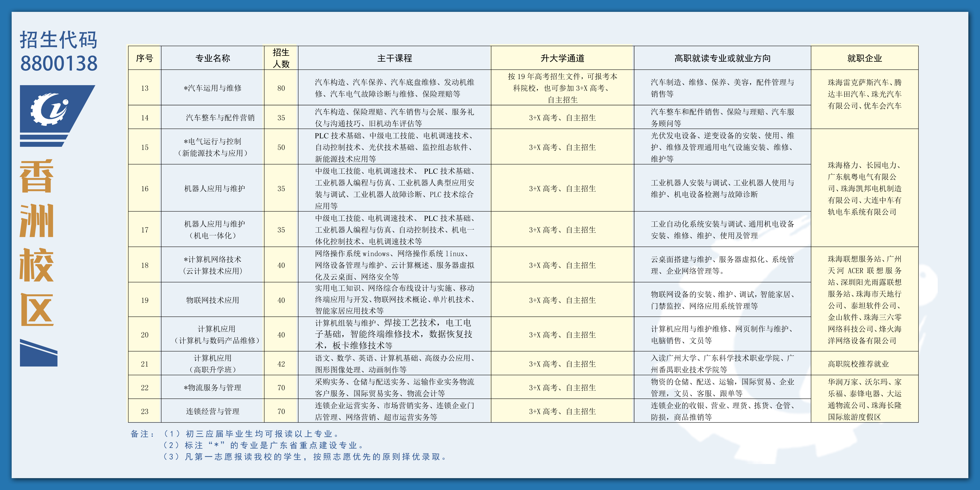Viewport: 980px width, 490px height.
Task: Click the enrollment code 8800138
Action: [x=59, y=63]
